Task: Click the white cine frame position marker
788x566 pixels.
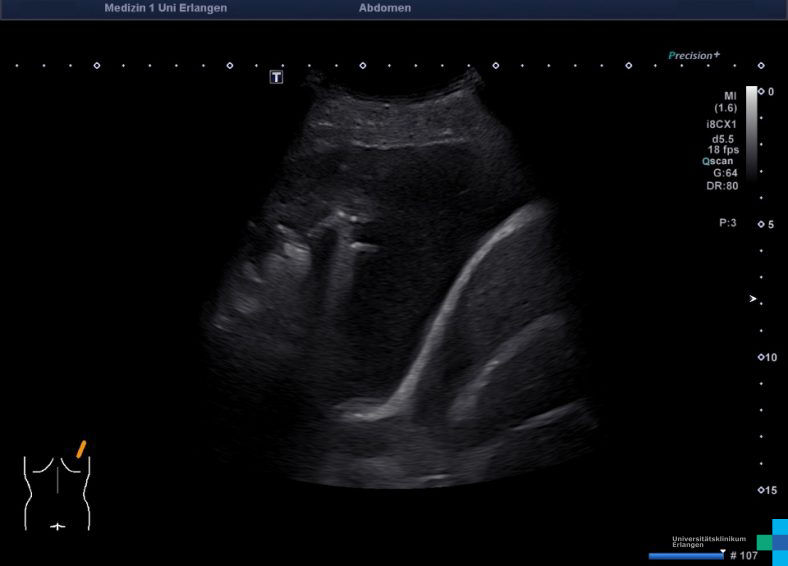Action: coord(722,550)
